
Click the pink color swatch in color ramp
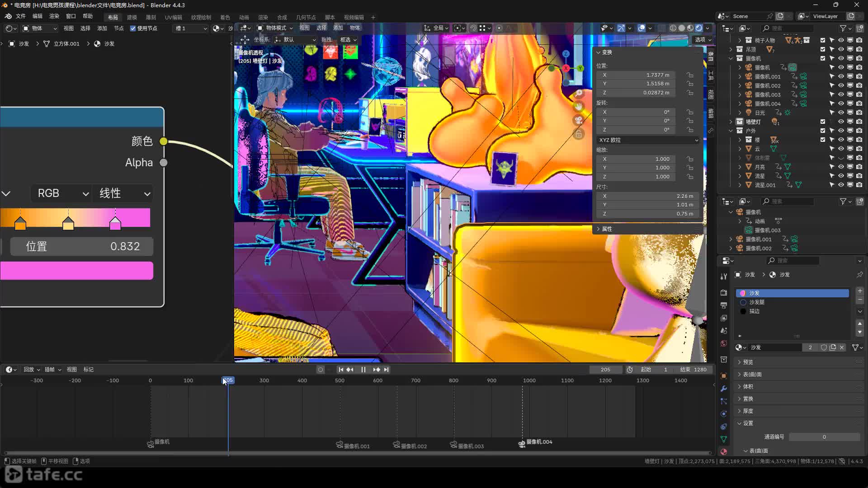(76, 271)
